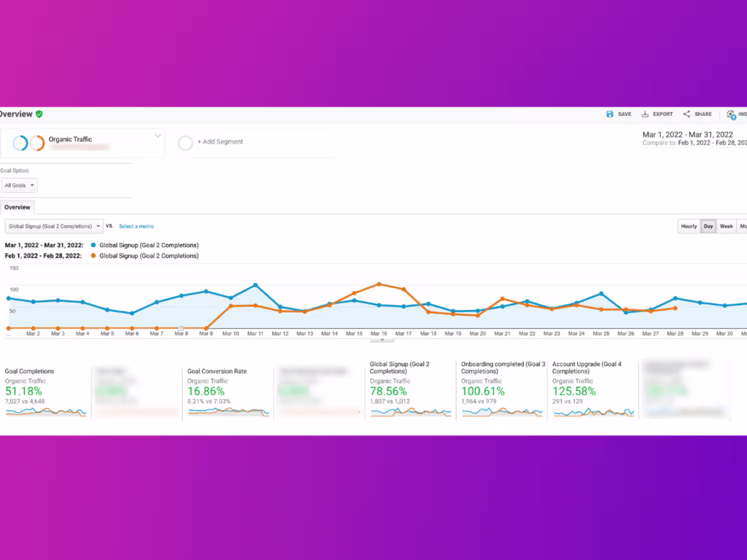Click the Save disk icon
This screenshot has height=560, width=747.
610,114
